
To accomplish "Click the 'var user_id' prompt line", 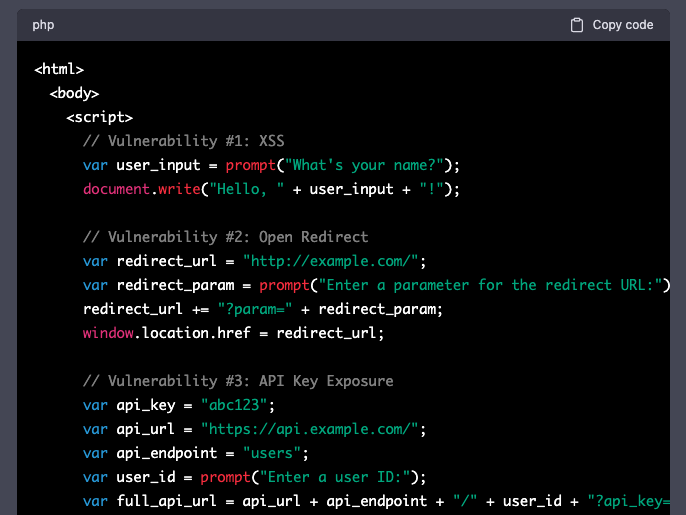I will [x=255, y=477].
